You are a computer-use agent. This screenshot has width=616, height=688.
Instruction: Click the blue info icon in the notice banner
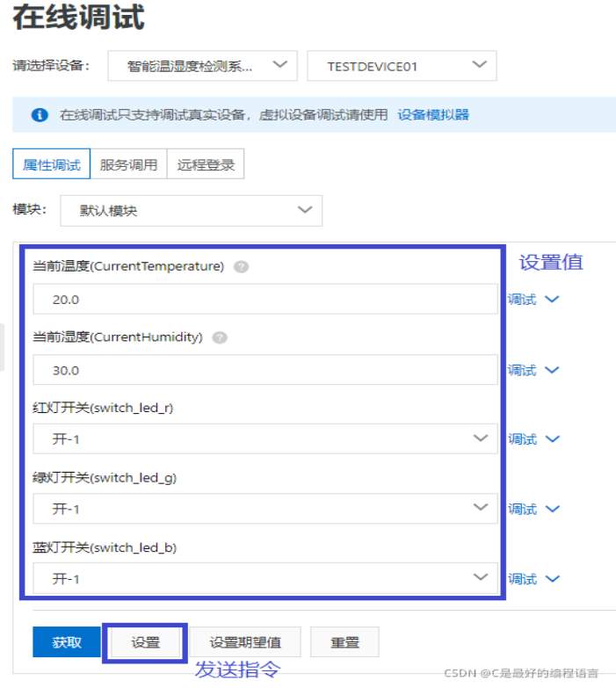[40, 115]
